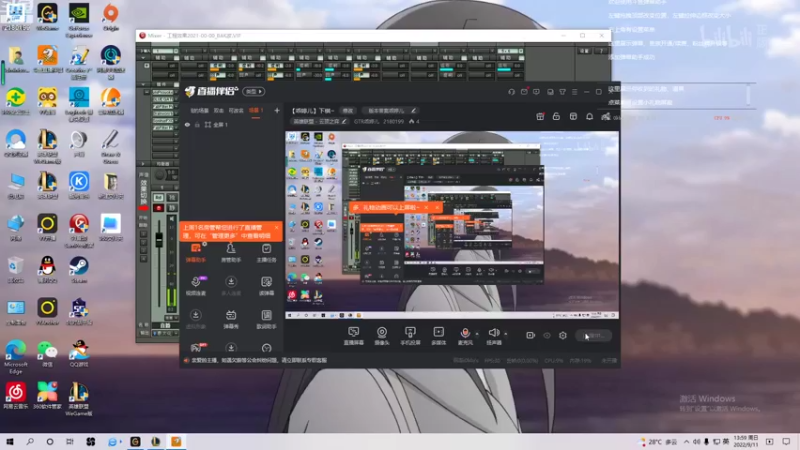Click the Origin desktop icon
800x450 pixels.
pyautogui.click(x=110, y=18)
